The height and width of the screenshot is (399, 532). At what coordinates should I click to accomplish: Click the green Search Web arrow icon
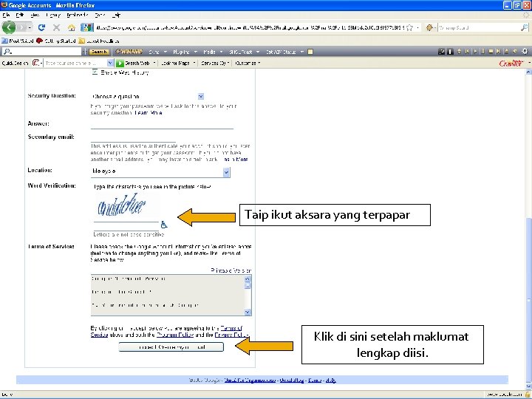[x=120, y=63]
